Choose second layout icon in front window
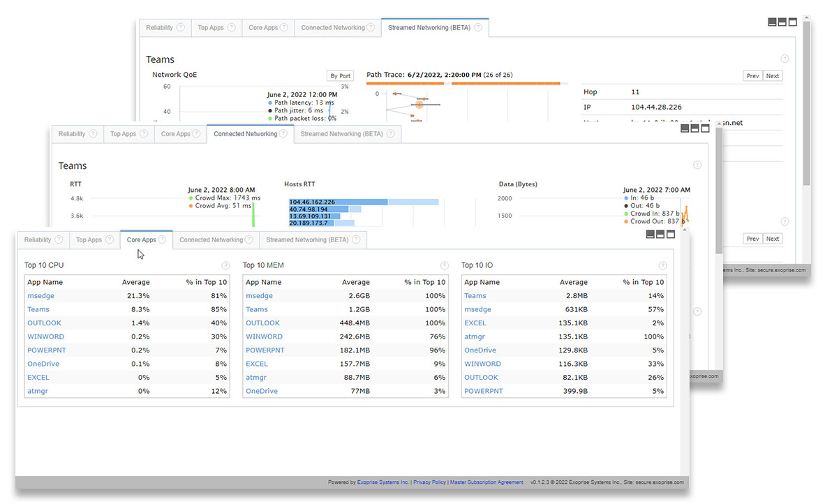832x504 pixels. point(660,234)
